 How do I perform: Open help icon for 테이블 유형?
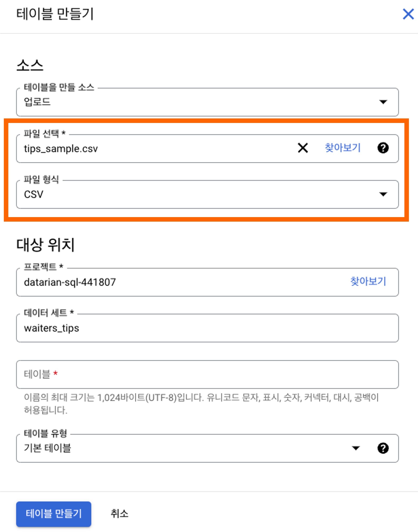point(383,448)
